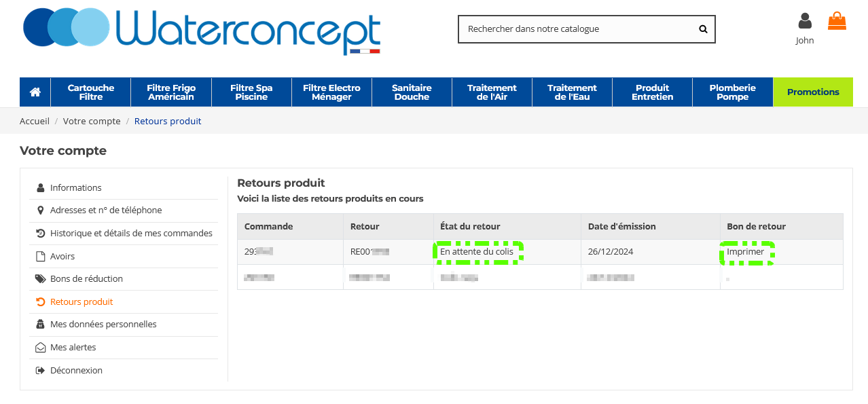This screenshot has width=868, height=404.
Task: Open Informations in account sidebar
Action: 75,188
